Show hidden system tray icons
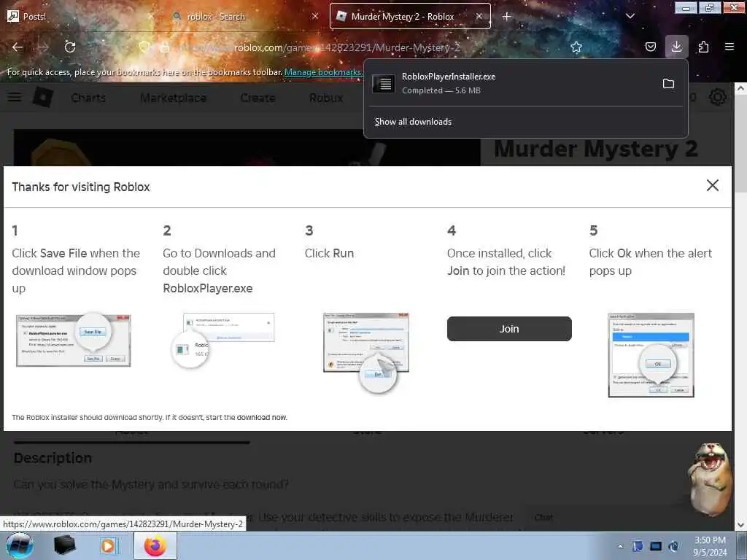Screen dimensions: 747x560 pyautogui.click(x=620, y=546)
